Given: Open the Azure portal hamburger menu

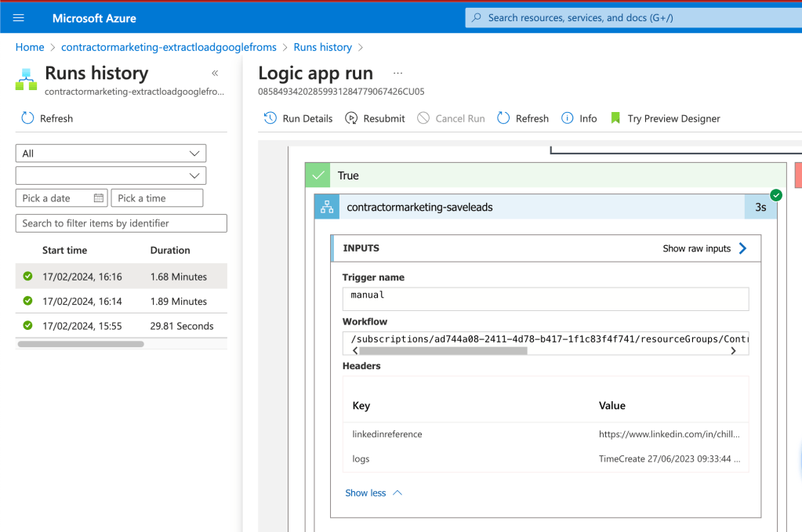Looking at the screenshot, I should click(18, 18).
